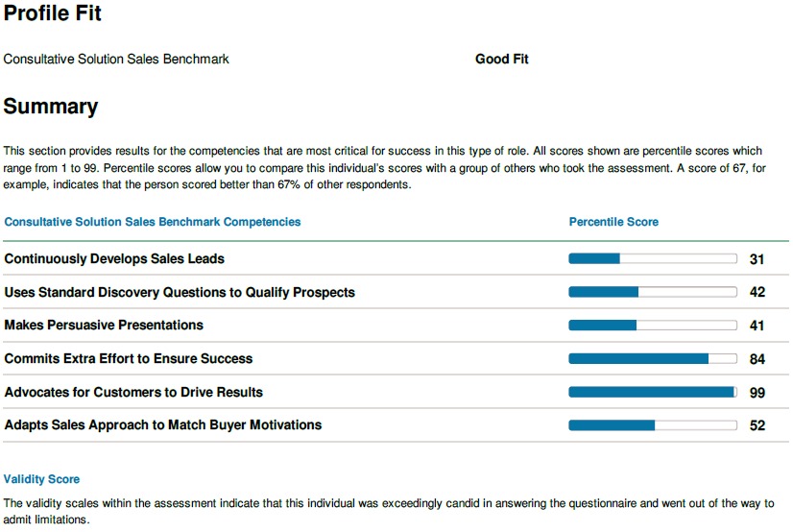The width and height of the screenshot is (793, 532).
Task: Select Adapts Sales Approach to Match Buyer Motivations
Action: (x=163, y=424)
